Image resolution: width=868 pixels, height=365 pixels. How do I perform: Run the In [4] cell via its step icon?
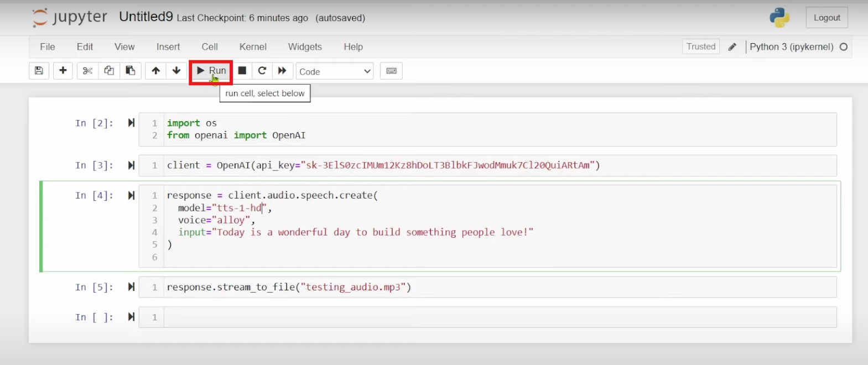[131, 195]
